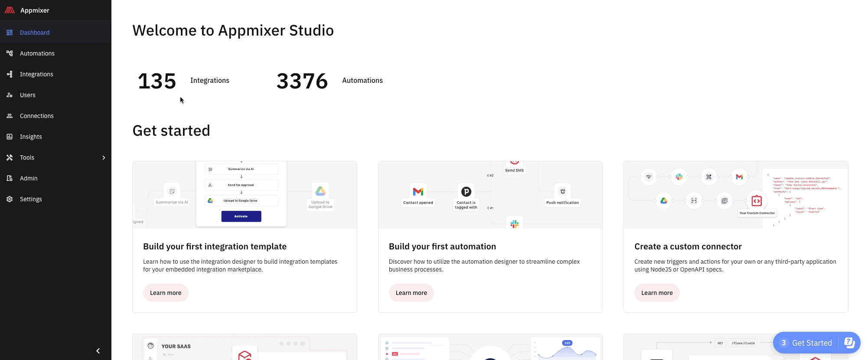Screen dimensions: 868x360
Task: Learn more about building your first automation
Action: 411,293
